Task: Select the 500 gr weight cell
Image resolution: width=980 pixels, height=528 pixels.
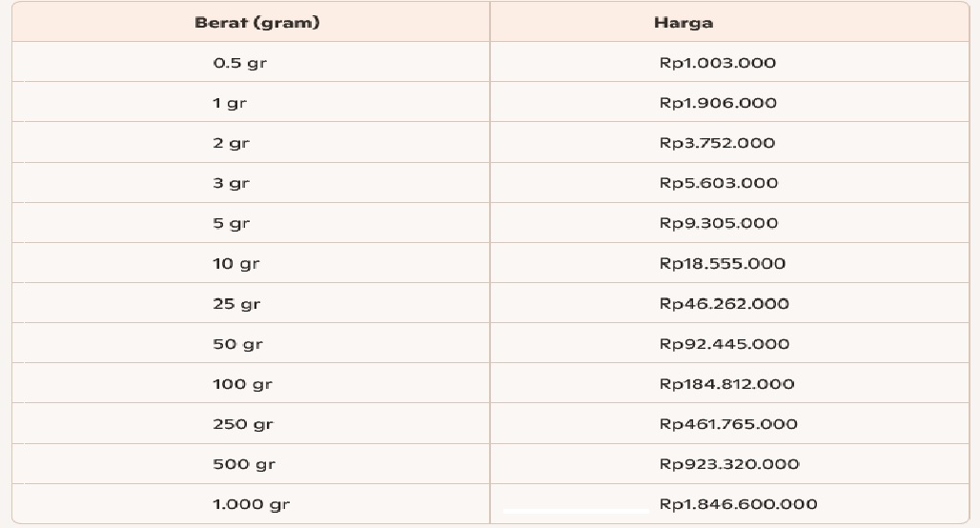Action: [243, 464]
